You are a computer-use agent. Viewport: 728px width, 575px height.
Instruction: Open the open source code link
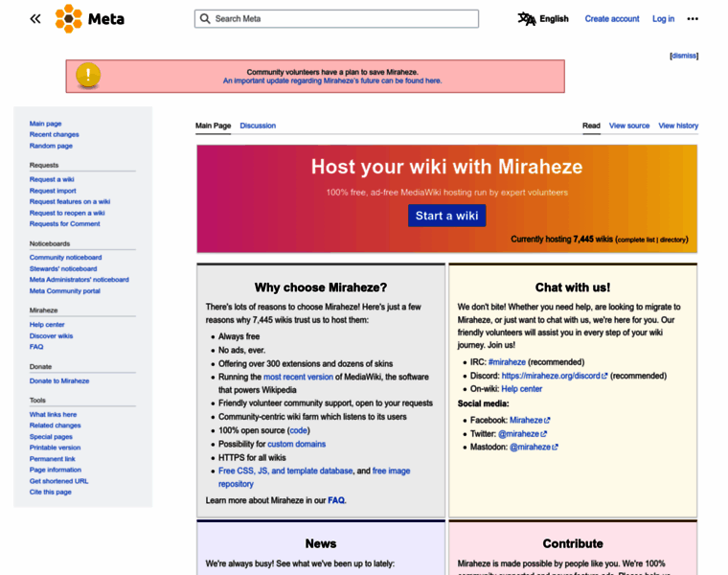(299, 430)
